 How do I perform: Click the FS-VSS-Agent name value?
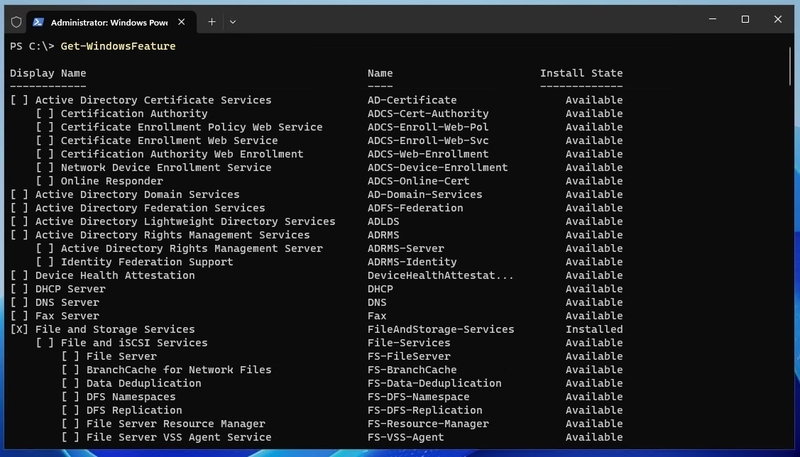tap(406, 438)
